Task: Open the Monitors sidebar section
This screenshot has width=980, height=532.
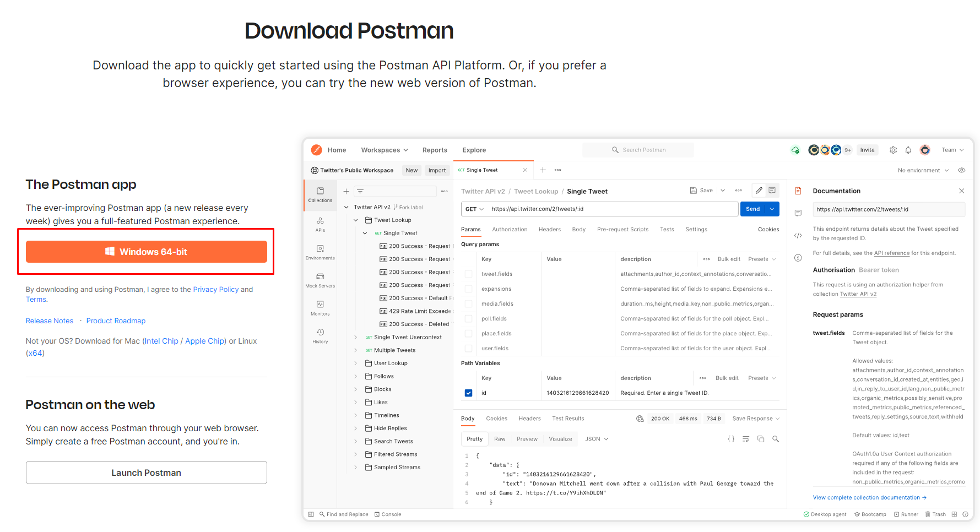Action: point(320,308)
